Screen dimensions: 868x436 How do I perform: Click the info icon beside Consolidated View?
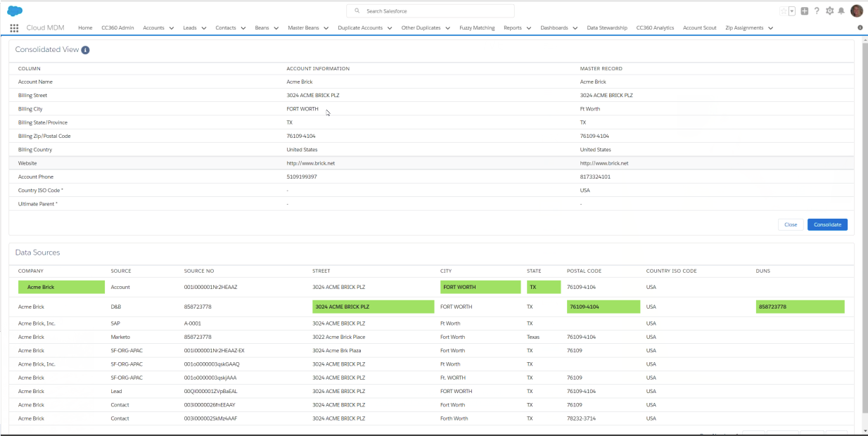click(x=85, y=50)
